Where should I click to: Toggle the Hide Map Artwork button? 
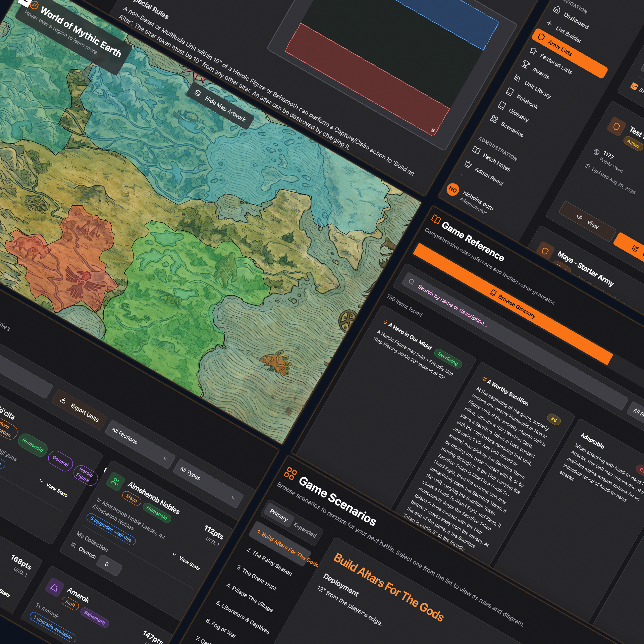[220, 106]
